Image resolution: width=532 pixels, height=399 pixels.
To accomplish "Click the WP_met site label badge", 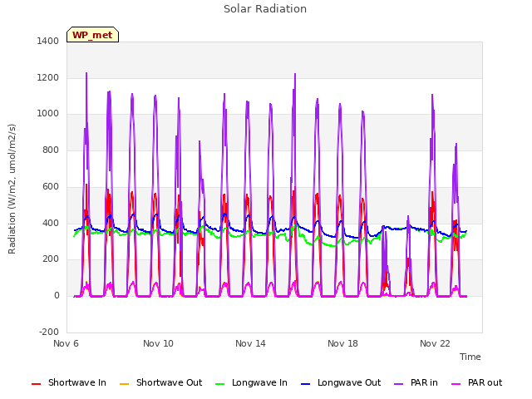I will [92, 35].
